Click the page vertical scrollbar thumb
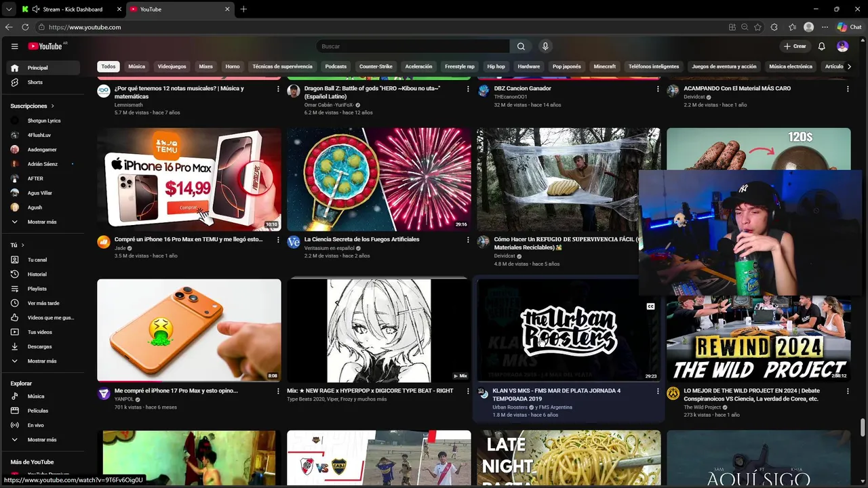 (x=863, y=428)
